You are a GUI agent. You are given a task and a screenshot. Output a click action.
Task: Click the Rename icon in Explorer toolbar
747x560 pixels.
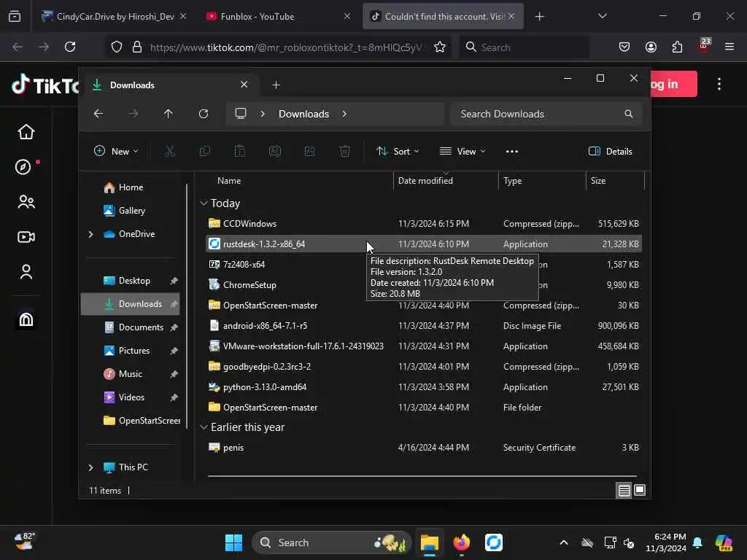[x=275, y=152]
